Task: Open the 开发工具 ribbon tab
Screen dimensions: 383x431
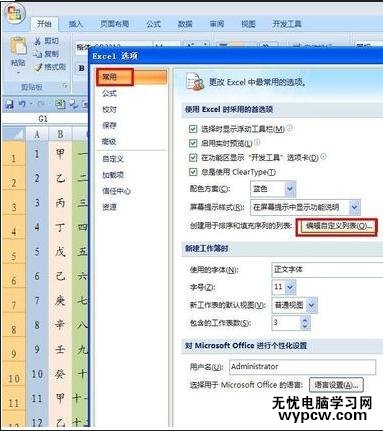Action: [x=287, y=24]
